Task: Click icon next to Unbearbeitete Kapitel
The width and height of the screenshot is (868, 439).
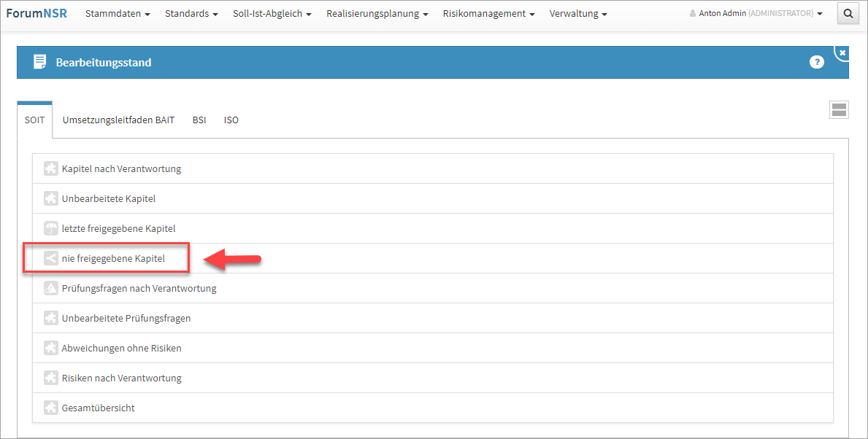Action: pyautogui.click(x=51, y=198)
